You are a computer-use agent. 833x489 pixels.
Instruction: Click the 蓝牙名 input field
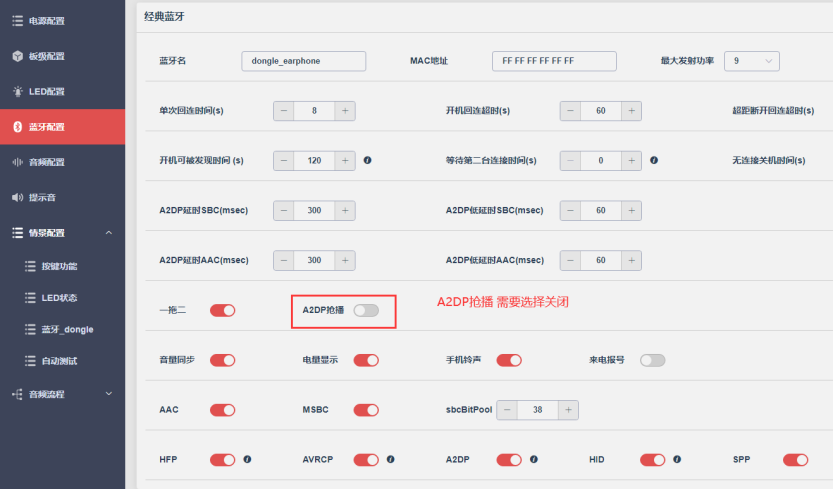(303, 61)
